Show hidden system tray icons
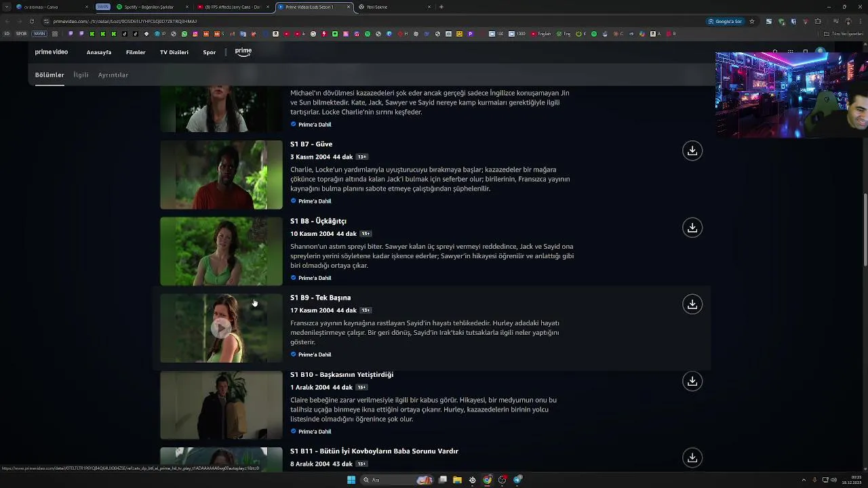 [804, 480]
